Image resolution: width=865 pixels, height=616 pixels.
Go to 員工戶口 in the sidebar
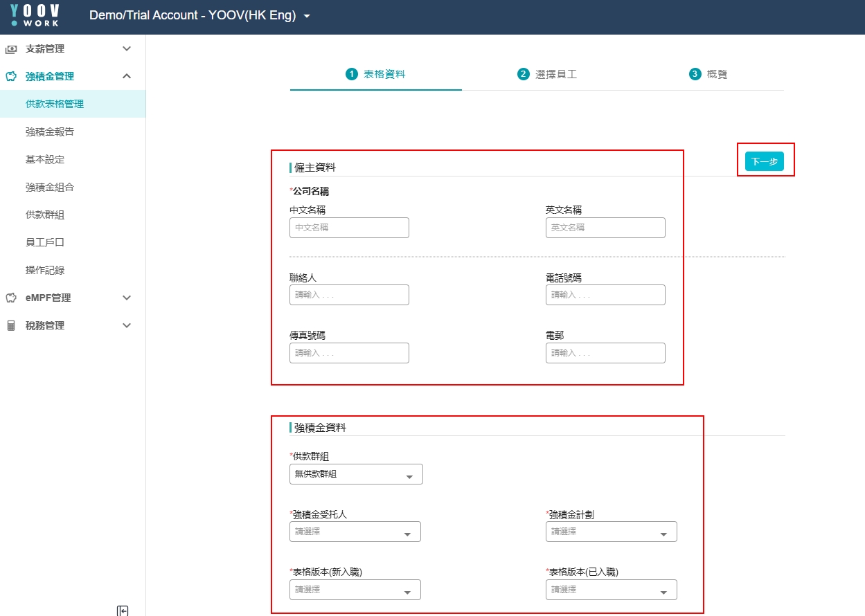point(45,243)
